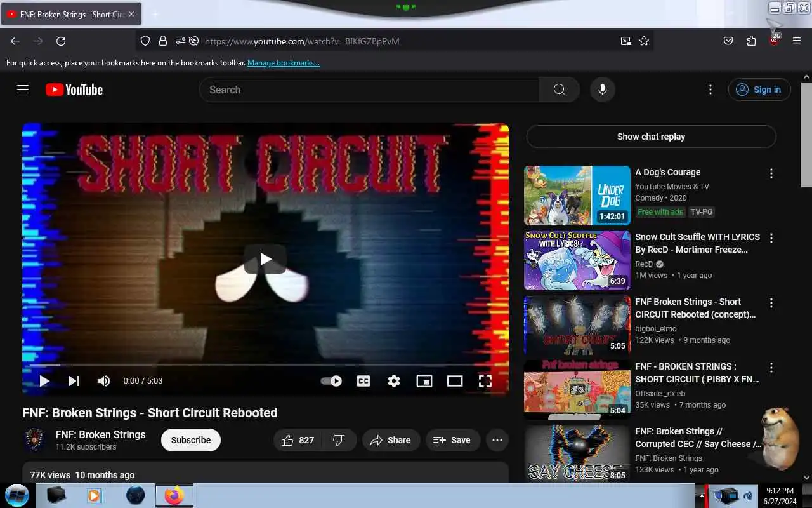Start voice search with the microphone
Image resolution: width=812 pixels, height=508 pixels.
[603, 90]
